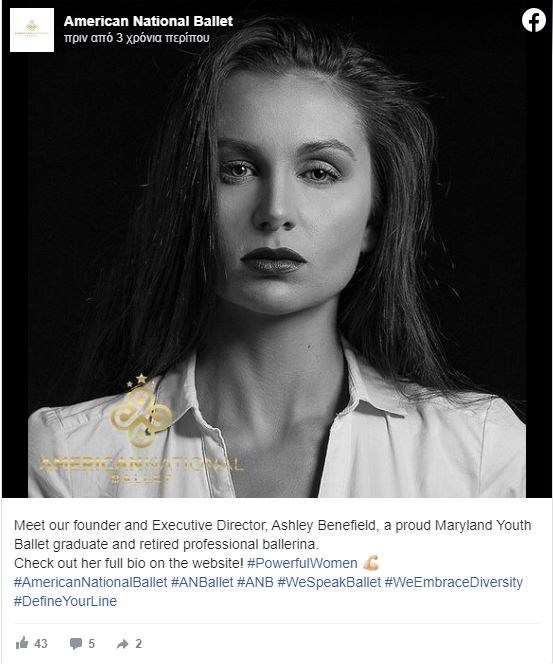553x664 pixels.
Task: Click the thumbs-up like icon
Action: tap(22, 643)
